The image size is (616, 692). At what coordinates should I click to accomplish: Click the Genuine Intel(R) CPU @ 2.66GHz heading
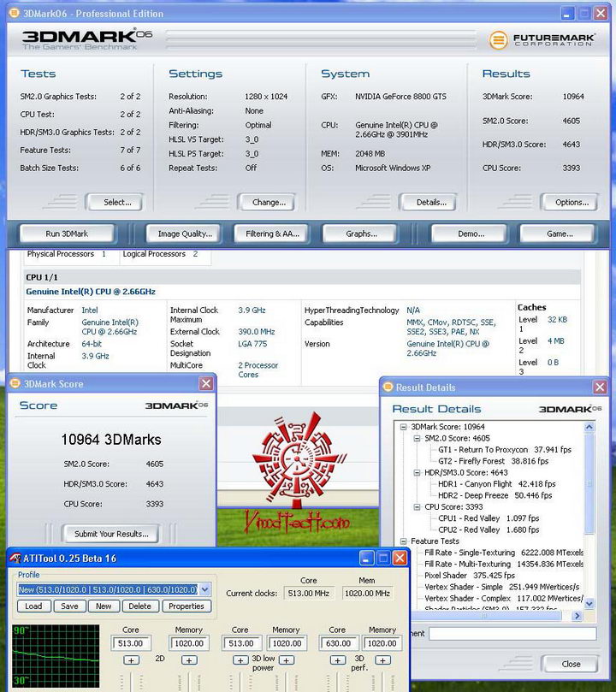[91, 292]
